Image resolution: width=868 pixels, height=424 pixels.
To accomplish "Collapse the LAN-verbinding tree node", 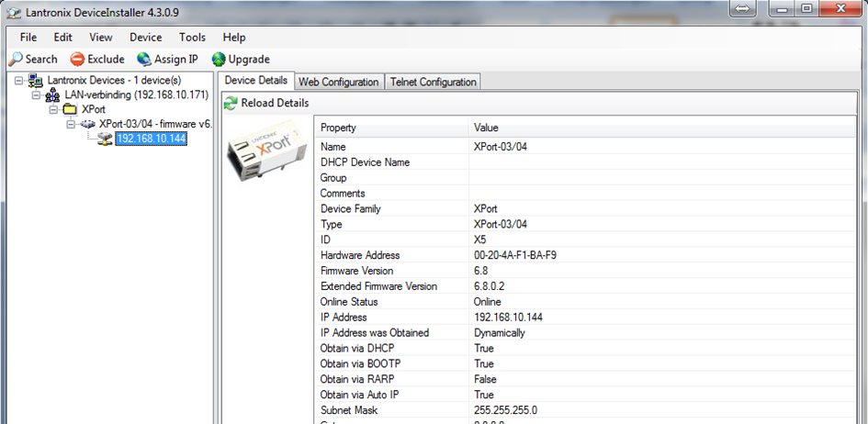I will coord(37,95).
